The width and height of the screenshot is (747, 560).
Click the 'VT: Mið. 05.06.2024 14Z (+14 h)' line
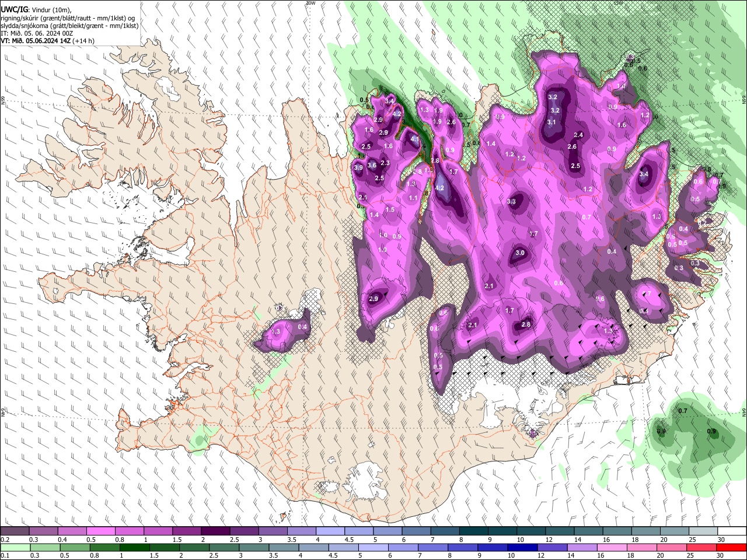pyautogui.click(x=47, y=41)
